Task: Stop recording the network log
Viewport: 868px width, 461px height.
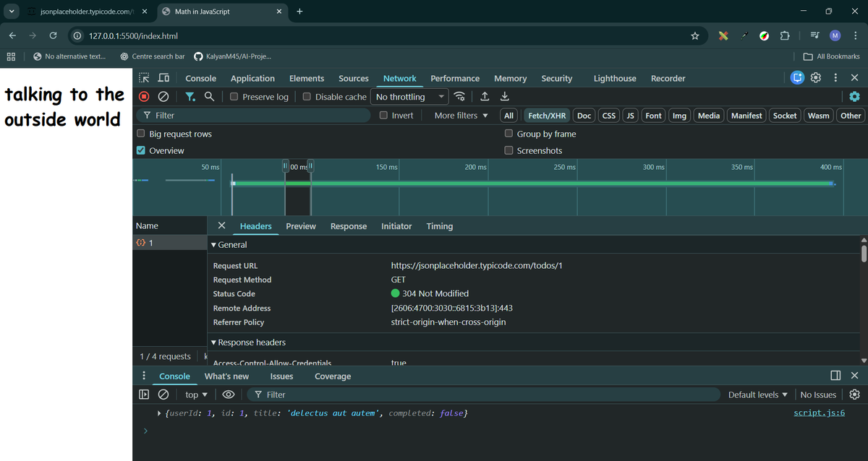Action: coord(144,96)
